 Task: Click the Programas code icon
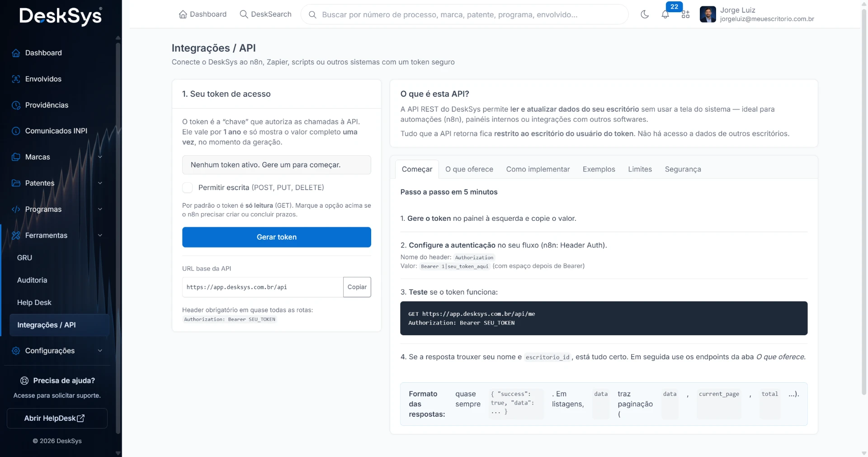click(16, 209)
